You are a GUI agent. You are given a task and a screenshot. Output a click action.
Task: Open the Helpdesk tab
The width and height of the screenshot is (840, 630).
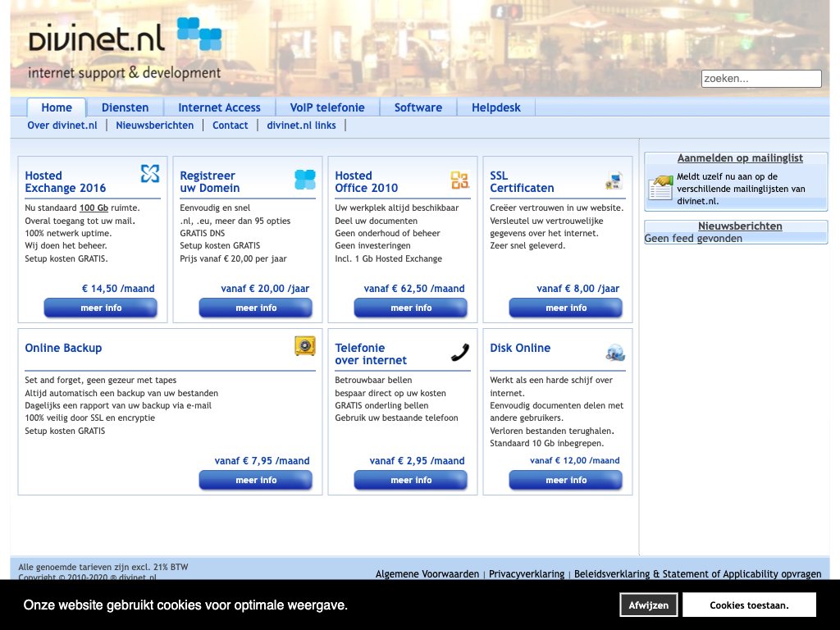click(x=495, y=107)
